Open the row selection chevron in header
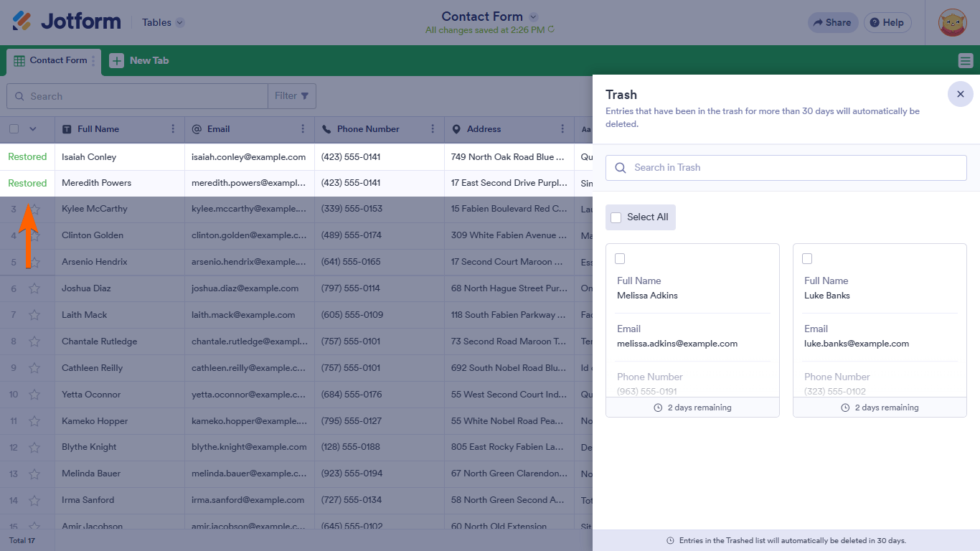This screenshot has width=980, height=551. (32, 129)
